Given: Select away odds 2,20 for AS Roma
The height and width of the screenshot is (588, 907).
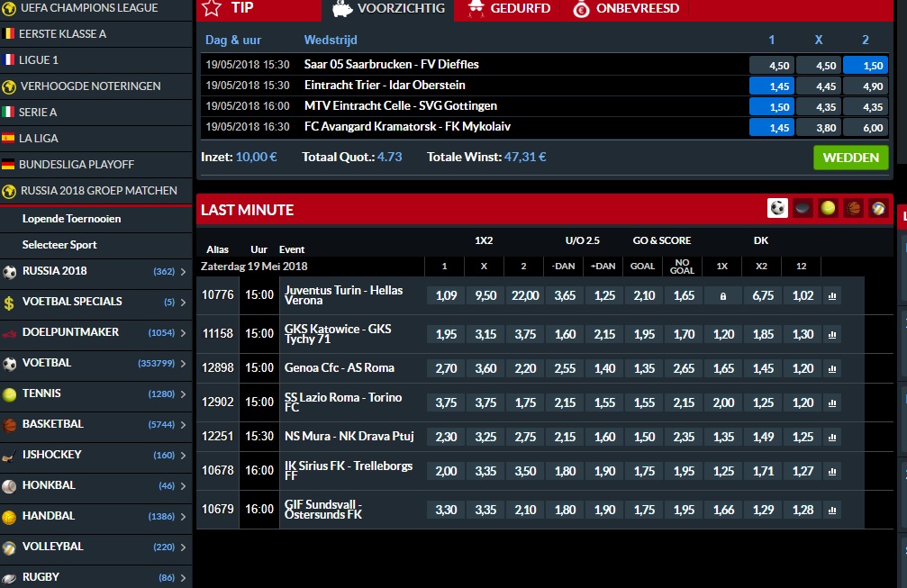Looking at the screenshot, I should click(x=525, y=369).
